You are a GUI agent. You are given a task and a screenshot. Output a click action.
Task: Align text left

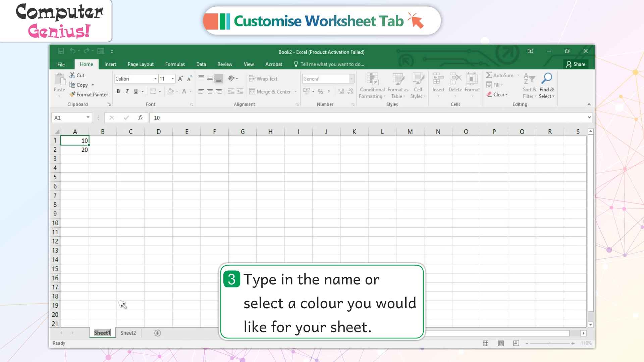tap(201, 91)
